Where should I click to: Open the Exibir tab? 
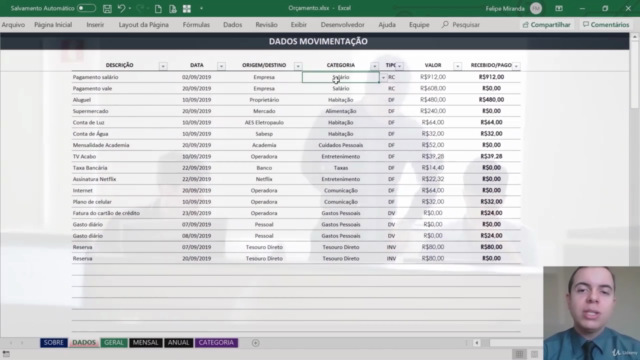[x=298, y=25]
